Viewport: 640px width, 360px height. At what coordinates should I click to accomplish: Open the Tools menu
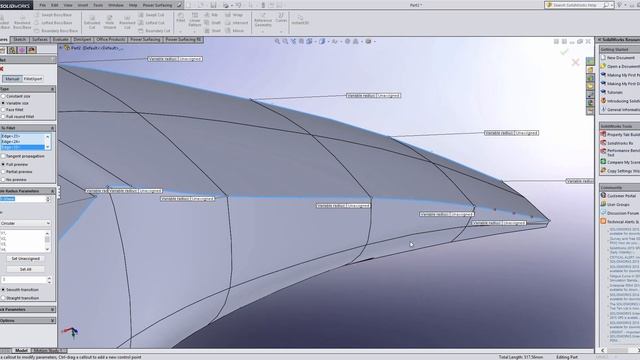[x=98, y=5]
